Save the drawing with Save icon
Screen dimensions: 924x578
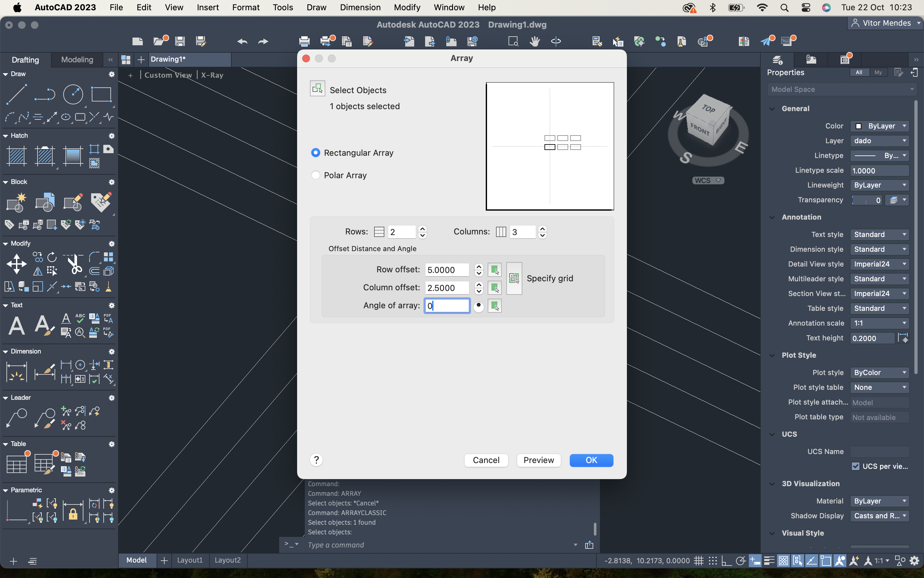click(180, 41)
